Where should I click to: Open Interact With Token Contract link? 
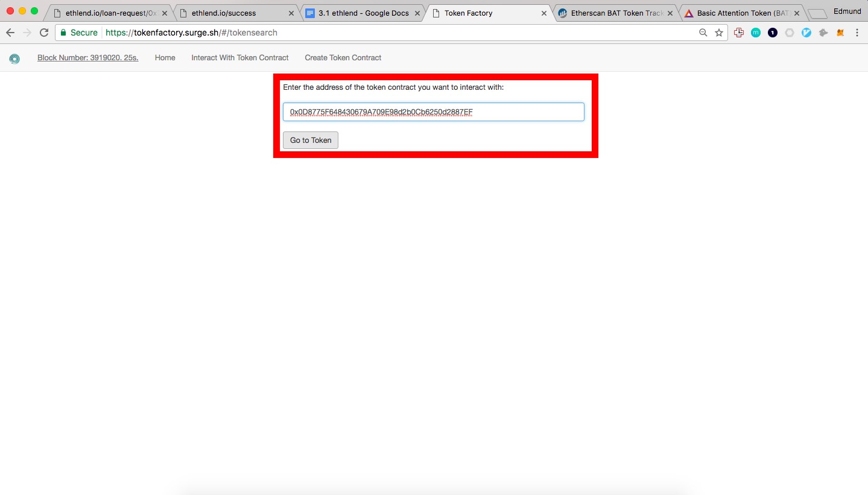coord(240,58)
